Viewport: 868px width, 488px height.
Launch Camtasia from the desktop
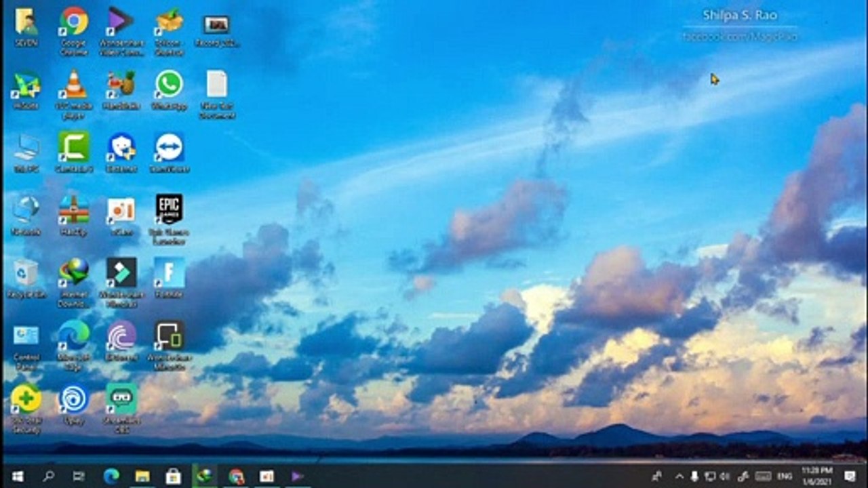74,152
